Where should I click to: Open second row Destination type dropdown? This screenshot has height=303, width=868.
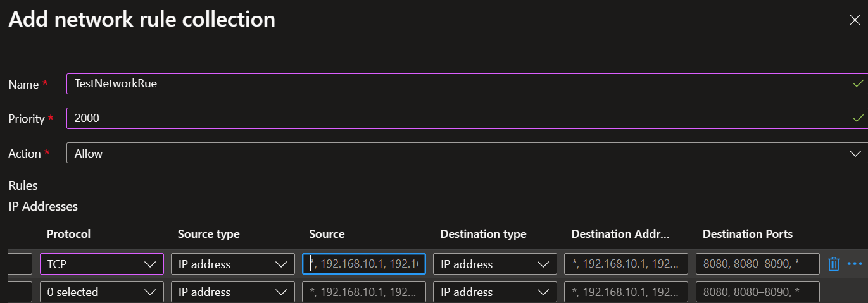(495, 292)
